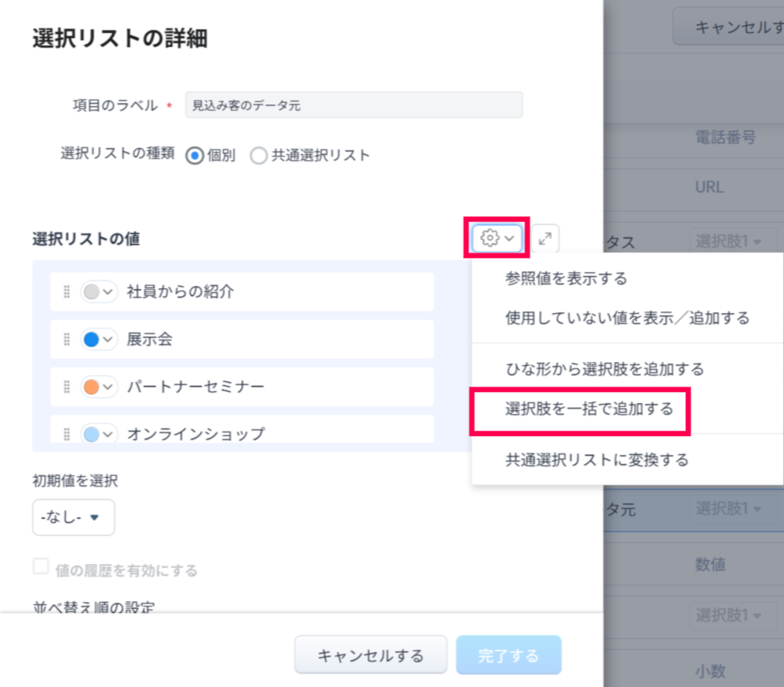Screen dimensions: 784x687
Task: Click the 項目のラベル text field
Action: click(354, 105)
